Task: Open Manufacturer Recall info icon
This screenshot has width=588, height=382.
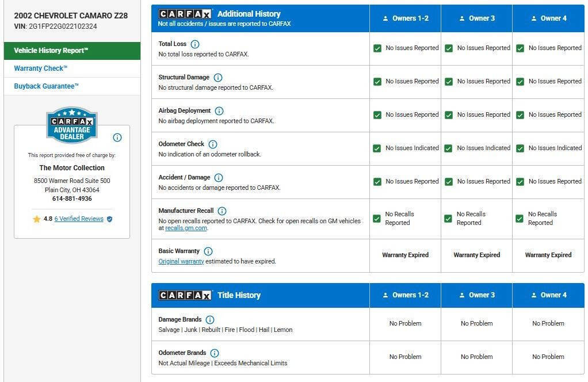Action: 222,211
